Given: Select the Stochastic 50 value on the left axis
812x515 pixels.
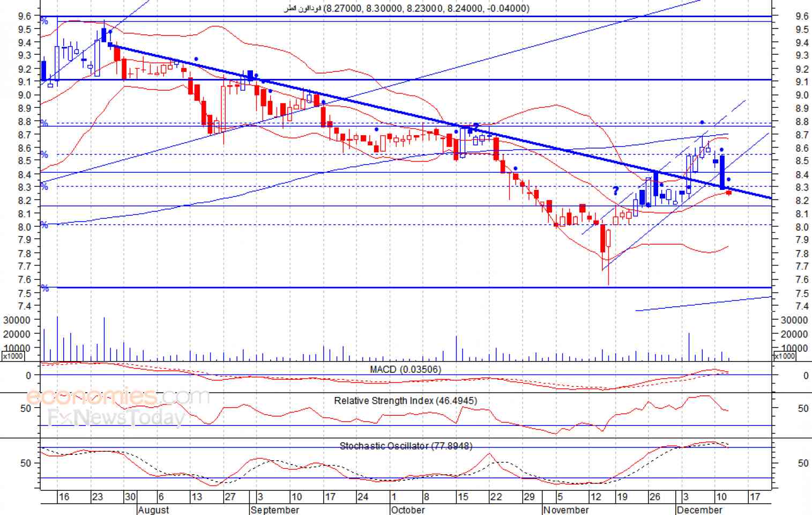Looking at the screenshot, I should pyautogui.click(x=26, y=463).
